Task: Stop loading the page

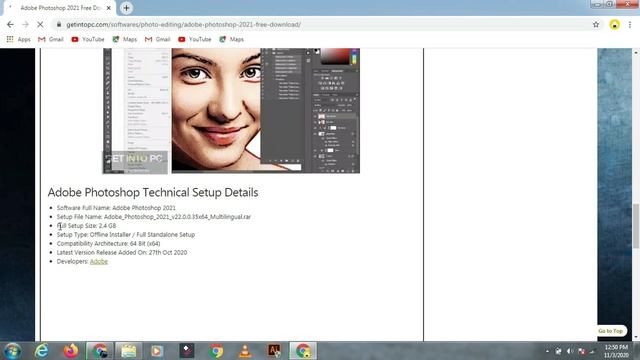Action: [x=40, y=24]
